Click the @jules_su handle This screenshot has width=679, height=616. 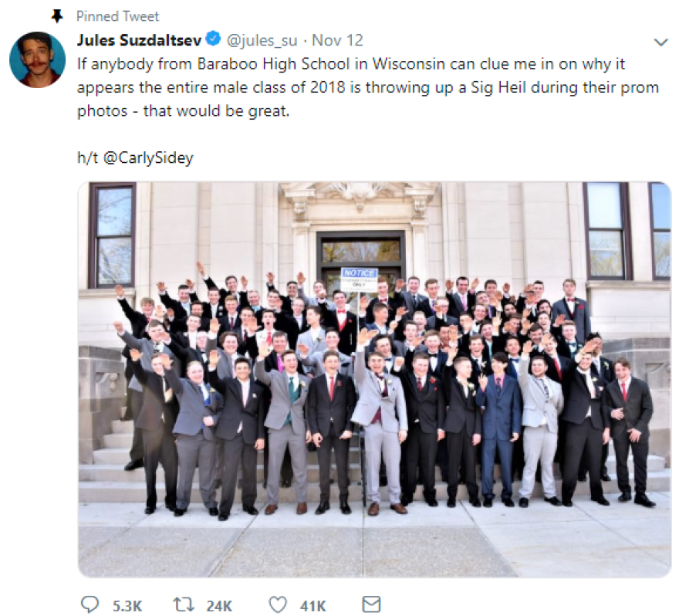click(262, 41)
